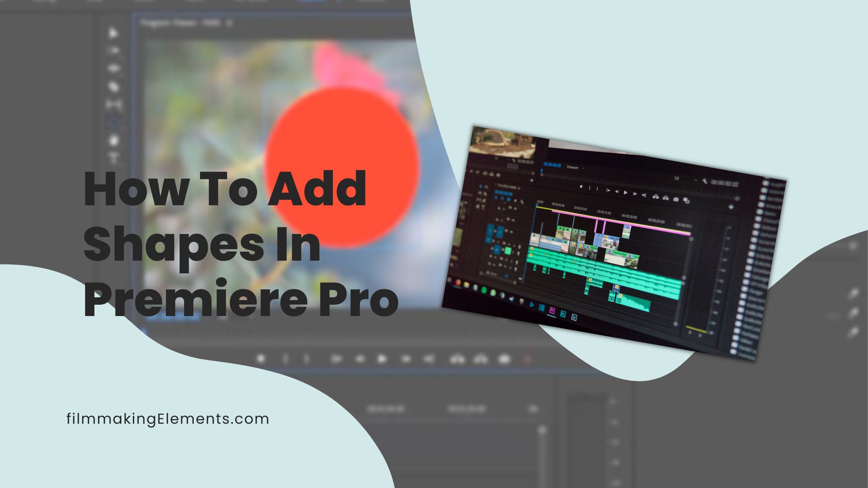The height and width of the screenshot is (488, 868).
Task: Go to In point in inset photo
Action: tap(608, 190)
